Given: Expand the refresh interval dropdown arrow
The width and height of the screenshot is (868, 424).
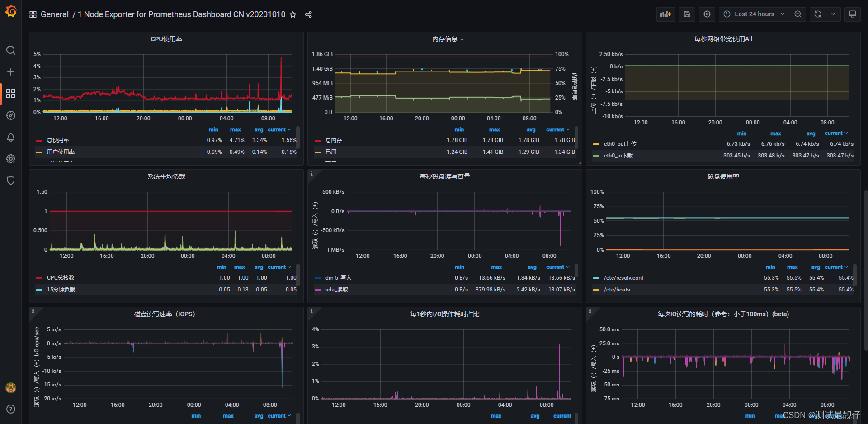Looking at the screenshot, I should (833, 14).
